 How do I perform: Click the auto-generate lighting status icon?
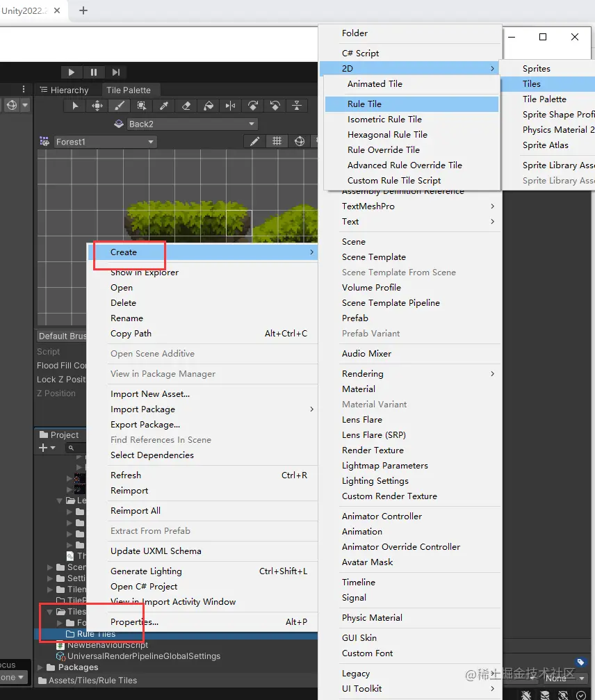(x=563, y=695)
